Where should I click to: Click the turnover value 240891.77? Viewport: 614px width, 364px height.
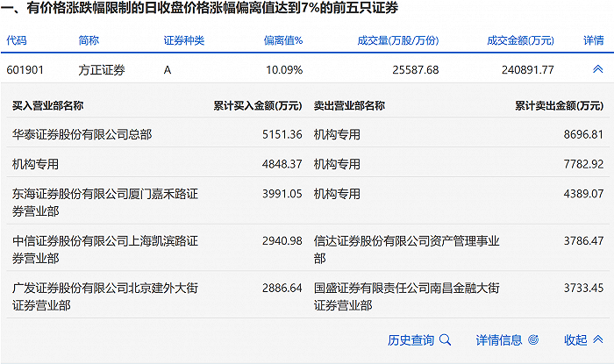(528, 70)
